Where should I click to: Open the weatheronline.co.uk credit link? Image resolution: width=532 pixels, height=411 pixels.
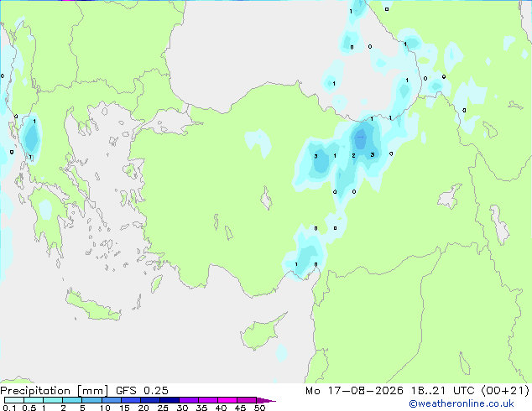[462, 403]
